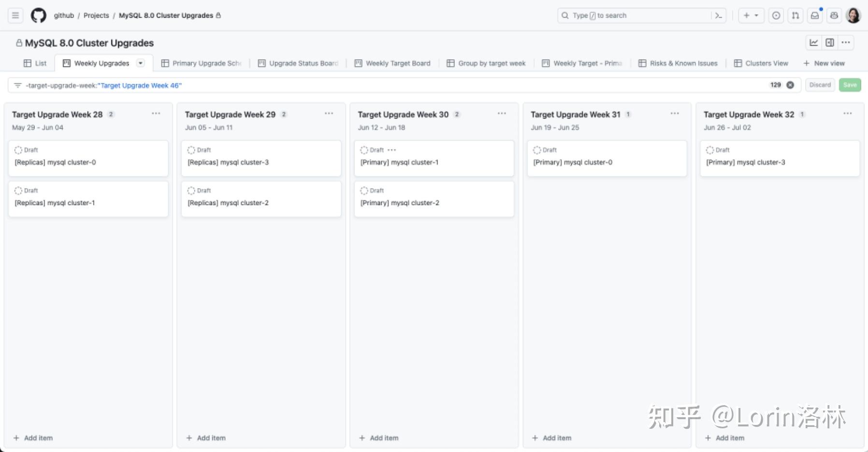Switch to Group by target week tab
This screenshot has width=868, height=452.
click(486, 63)
